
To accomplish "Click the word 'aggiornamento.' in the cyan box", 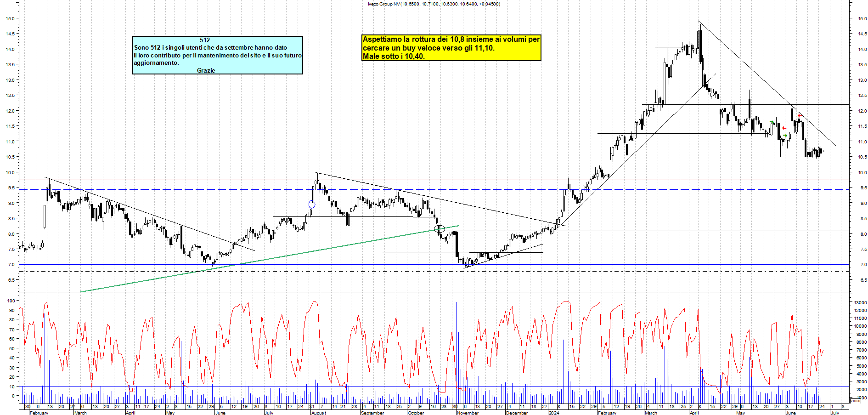I will 156,63.
